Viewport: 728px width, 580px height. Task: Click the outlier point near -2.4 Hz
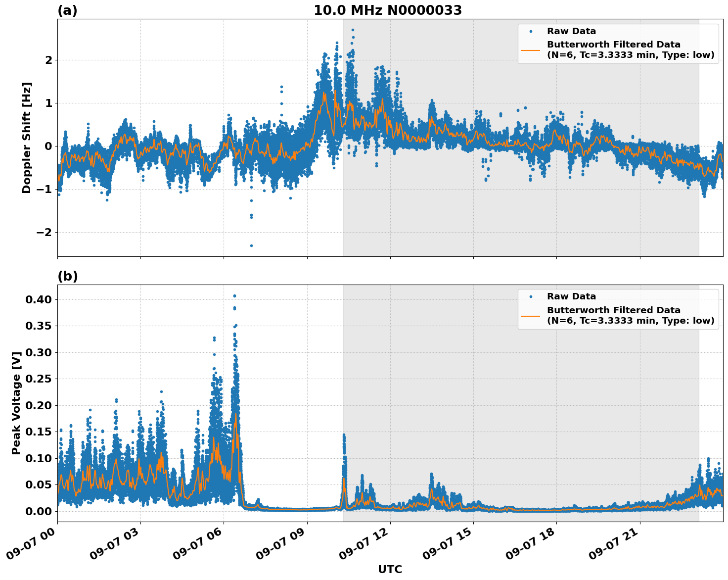pos(251,245)
